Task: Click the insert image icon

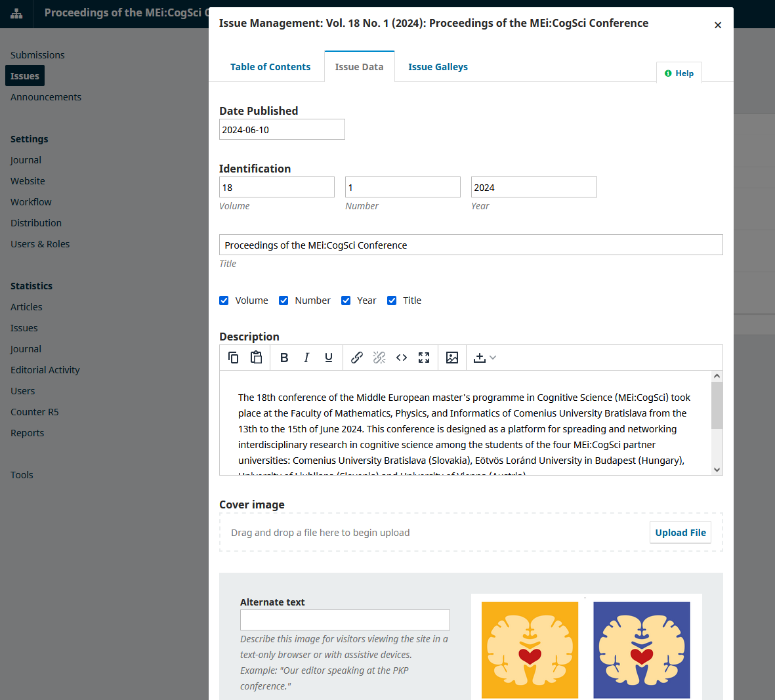Action: coord(451,358)
